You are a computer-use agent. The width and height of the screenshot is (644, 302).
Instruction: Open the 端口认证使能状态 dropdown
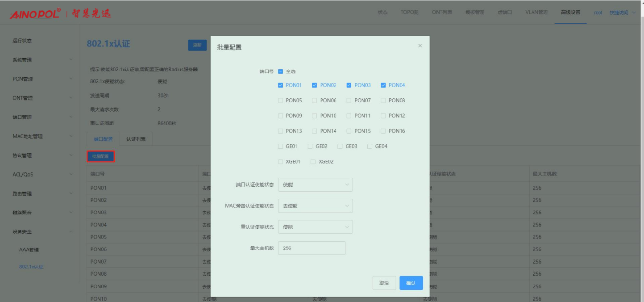click(x=315, y=185)
